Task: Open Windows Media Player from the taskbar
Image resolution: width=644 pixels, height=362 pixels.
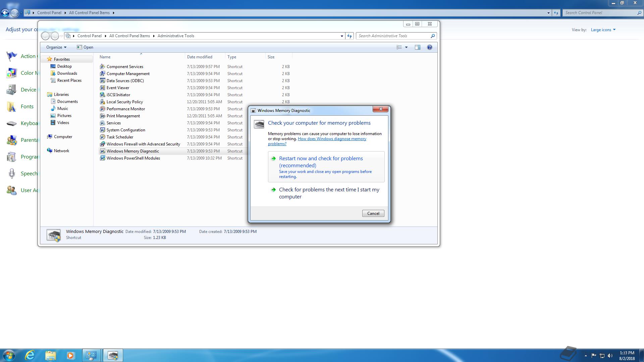Action: click(x=70, y=355)
